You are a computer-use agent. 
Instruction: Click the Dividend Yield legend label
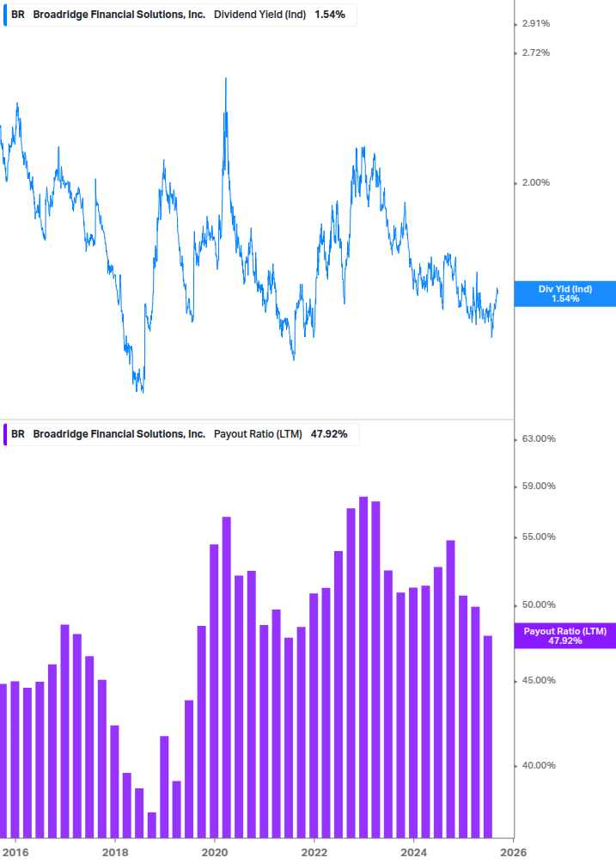(x=259, y=15)
